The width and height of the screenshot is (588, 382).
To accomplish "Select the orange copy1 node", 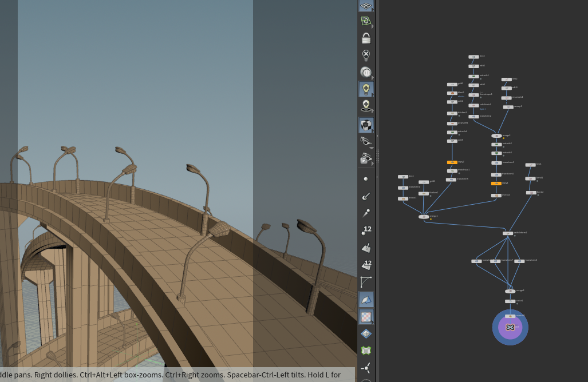I will click(x=496, y=184).
